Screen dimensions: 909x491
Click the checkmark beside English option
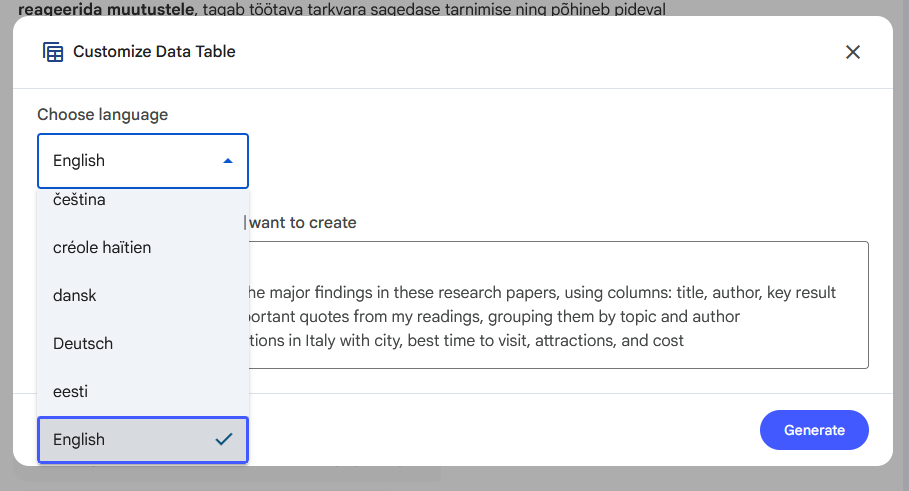224,439
